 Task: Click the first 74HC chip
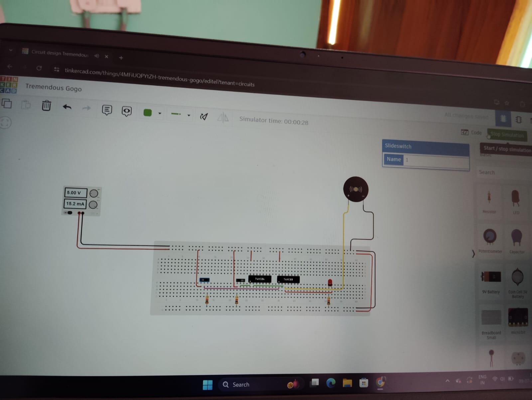[260, 279]
